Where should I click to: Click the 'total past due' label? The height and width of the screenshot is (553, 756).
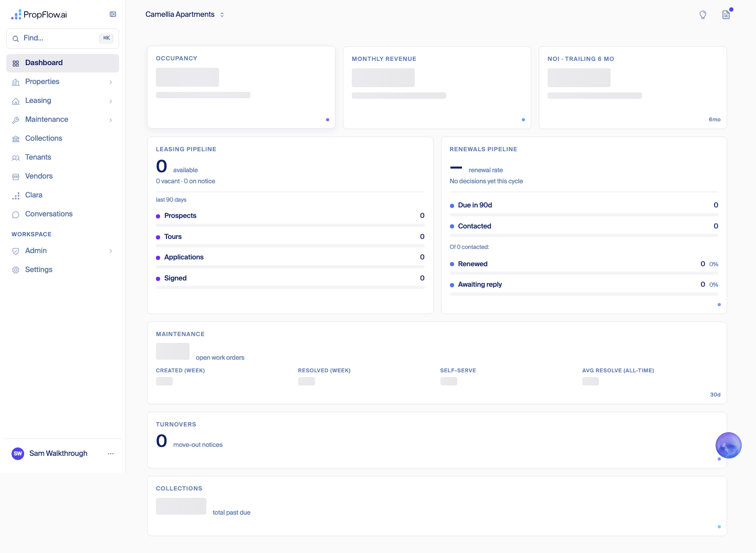232,513
